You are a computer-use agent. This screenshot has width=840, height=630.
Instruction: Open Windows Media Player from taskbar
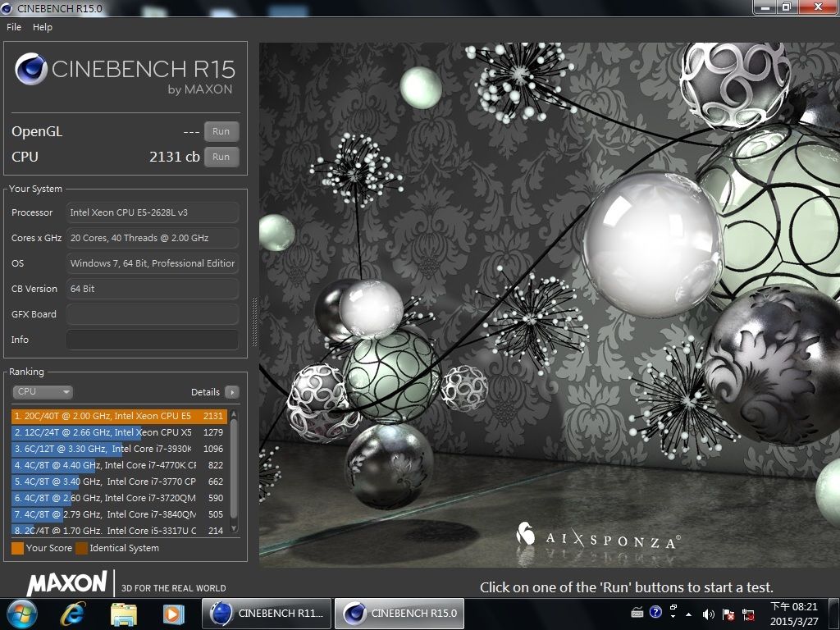173,614
